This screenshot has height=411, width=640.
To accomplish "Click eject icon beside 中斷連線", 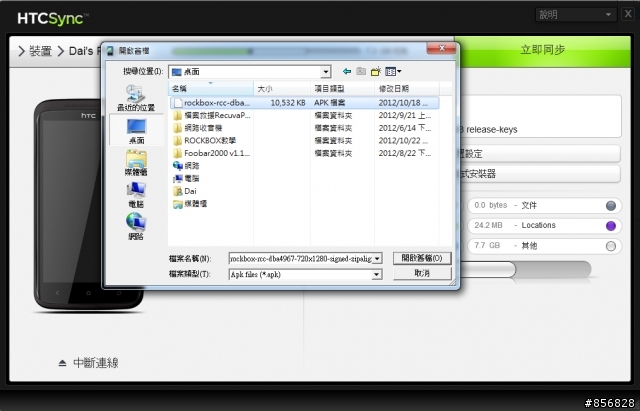I will coord(62,363).
